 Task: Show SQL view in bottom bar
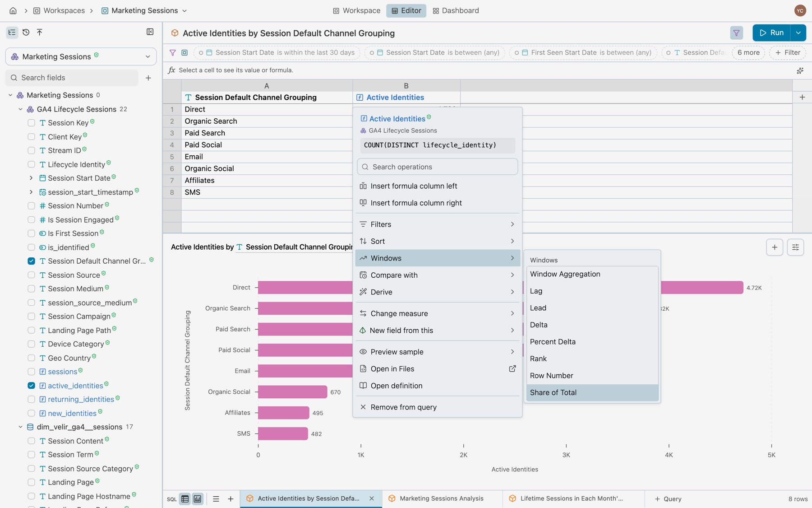click(x=172, y=499)
